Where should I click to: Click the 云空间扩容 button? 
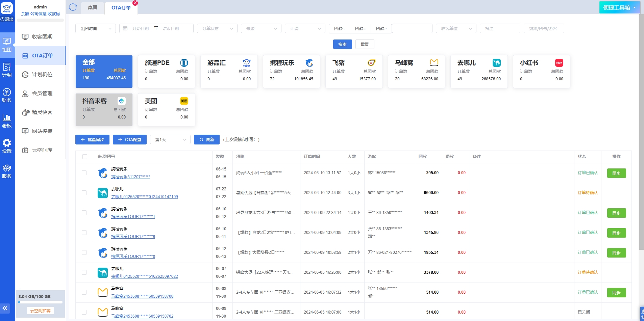point(41,311)
